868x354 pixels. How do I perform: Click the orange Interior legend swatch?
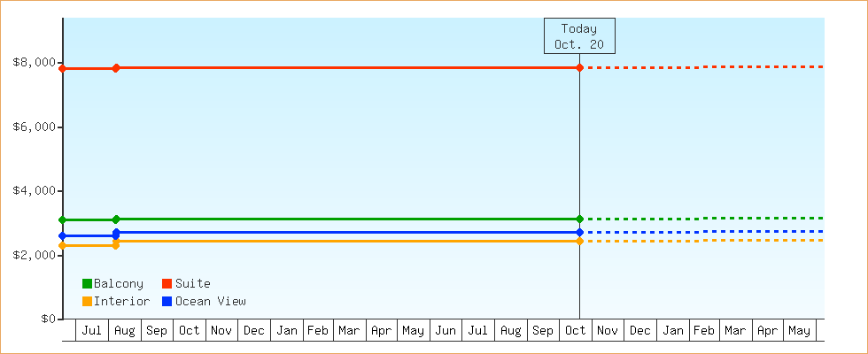coord(87,302)
